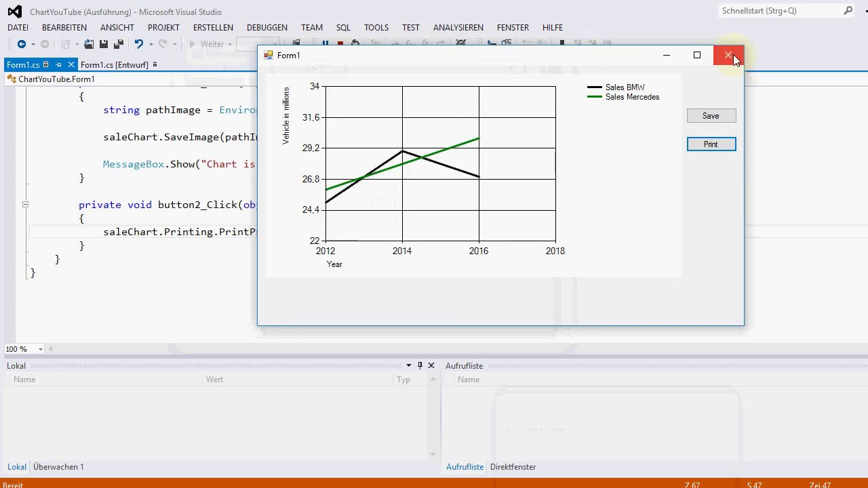
Task: Open the TOOLS menu
Action: [376, 28]
